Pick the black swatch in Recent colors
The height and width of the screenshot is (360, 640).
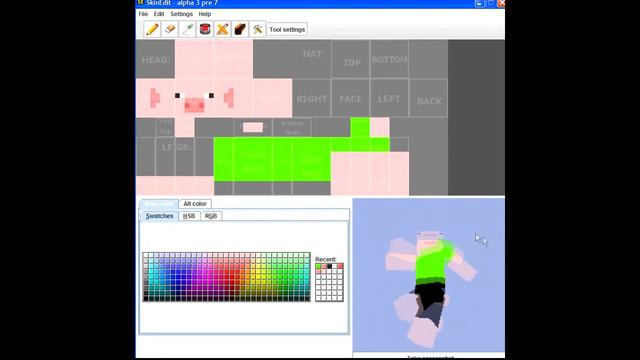click(x=329, y=266)
